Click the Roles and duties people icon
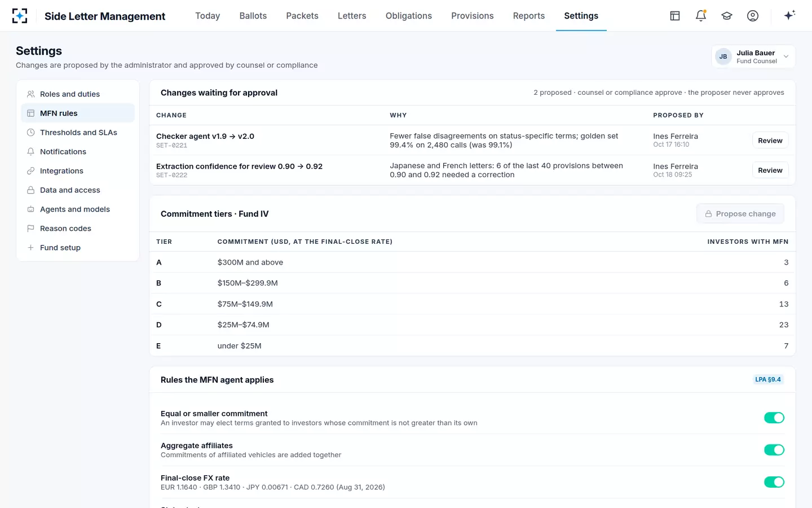Image resolution: width=812 pixels, height=508 pixels. pyautogui.click(x=31, y=94)
